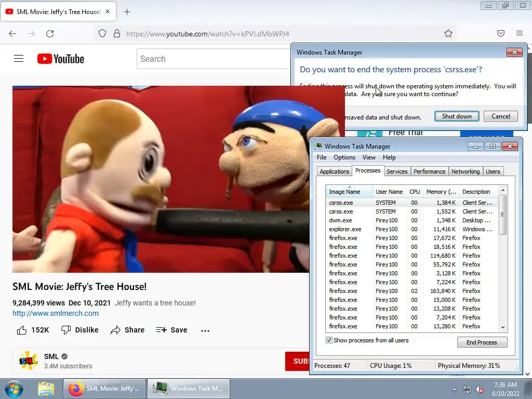
Task: Switch to the Networking tab
Action: 465,171
